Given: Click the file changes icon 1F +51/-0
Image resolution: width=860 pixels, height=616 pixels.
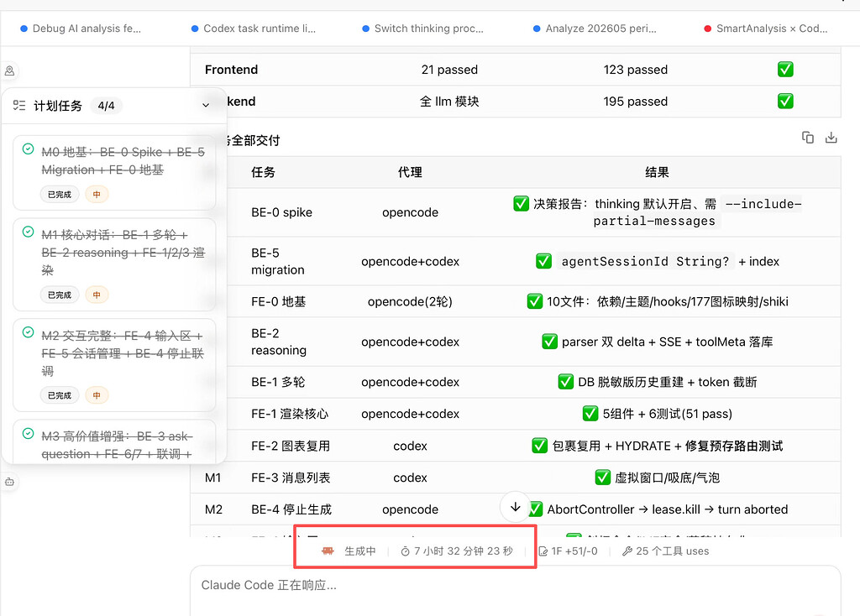Looking at the screenshot, I should pos(543,551).
